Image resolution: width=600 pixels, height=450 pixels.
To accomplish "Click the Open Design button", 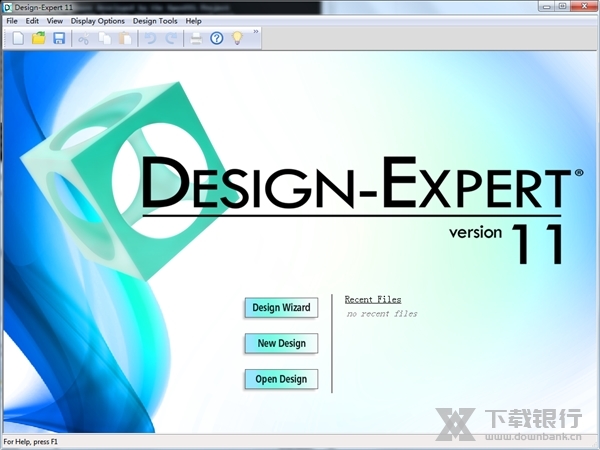I will [281, 379].
